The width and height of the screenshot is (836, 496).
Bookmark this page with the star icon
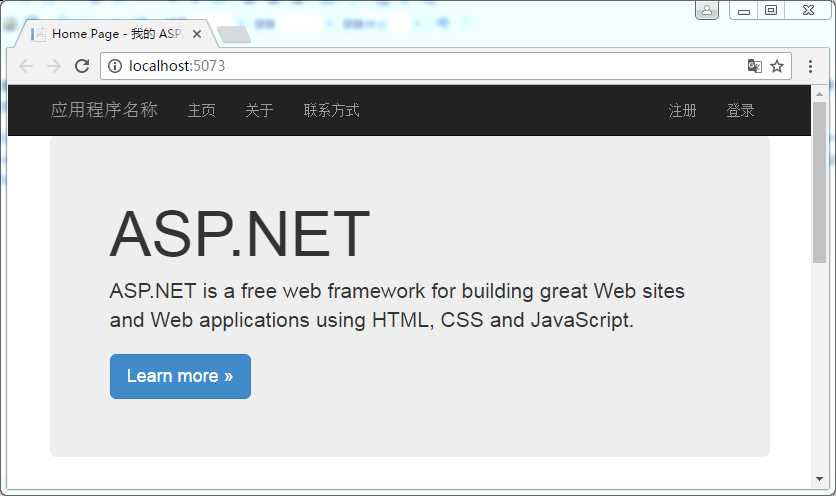pos(777,66)
